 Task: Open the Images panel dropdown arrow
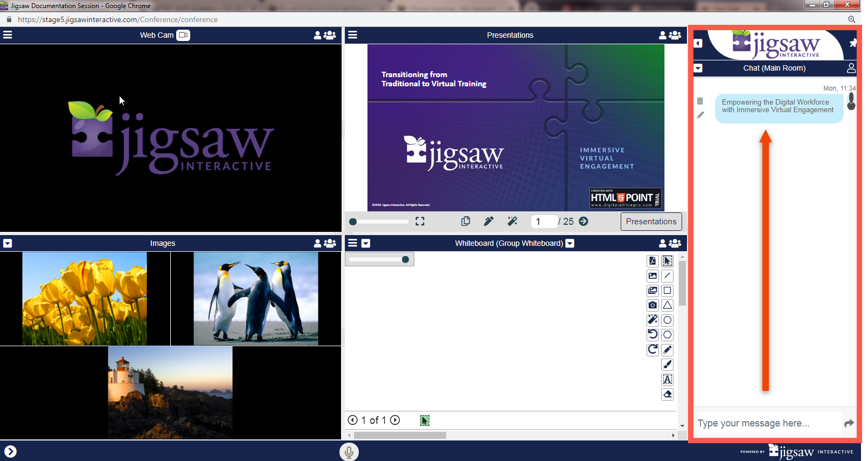8,243
